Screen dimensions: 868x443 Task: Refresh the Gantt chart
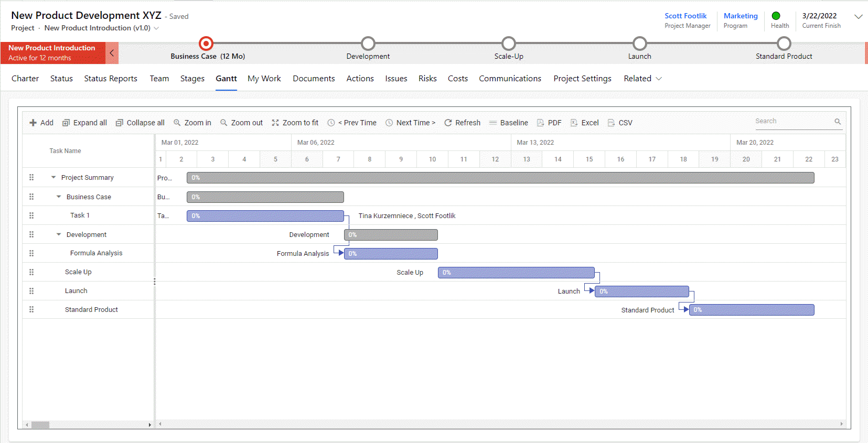click(x=462, y=123)
